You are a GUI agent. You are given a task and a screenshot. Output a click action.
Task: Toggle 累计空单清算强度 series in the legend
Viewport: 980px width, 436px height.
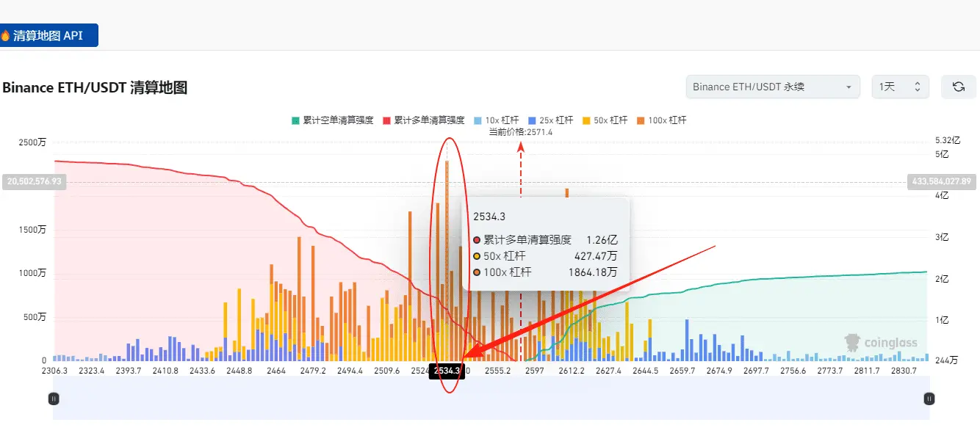pos(333,120)
